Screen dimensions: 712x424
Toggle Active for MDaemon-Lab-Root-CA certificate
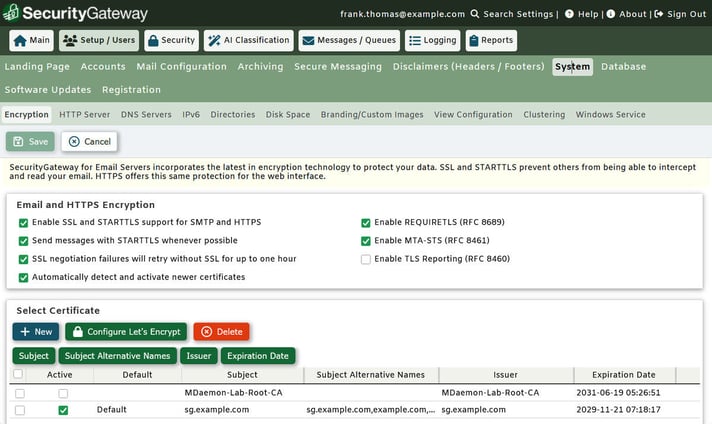tap(63, 393)
